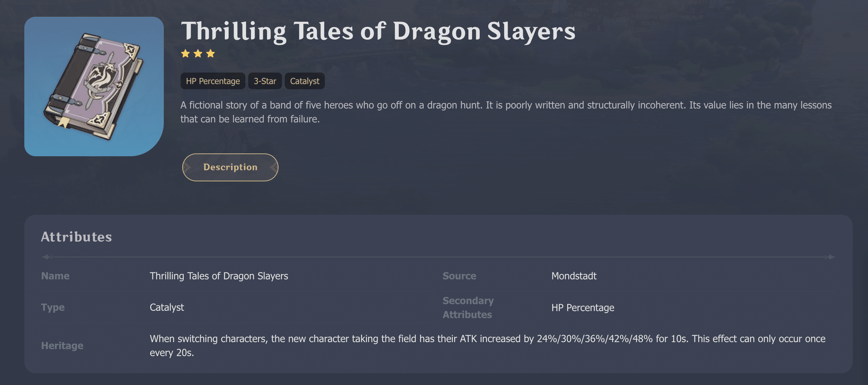Click the Catalyst value in the Type row
Viewport: 868px width, 385px height.
point(167,307)
